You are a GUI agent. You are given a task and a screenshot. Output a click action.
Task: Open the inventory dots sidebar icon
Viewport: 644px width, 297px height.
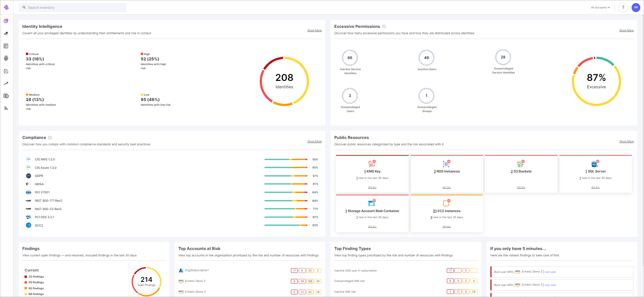click(x=6, y=34)
